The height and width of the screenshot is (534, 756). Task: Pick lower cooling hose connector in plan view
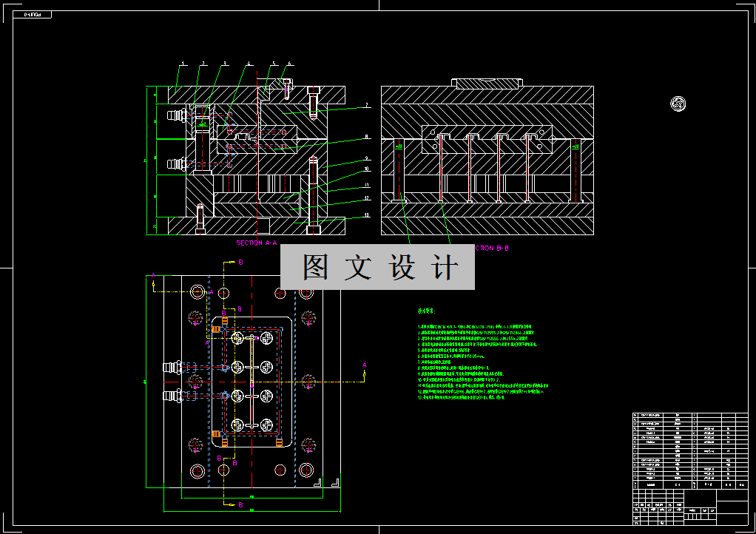click(172, 396)
